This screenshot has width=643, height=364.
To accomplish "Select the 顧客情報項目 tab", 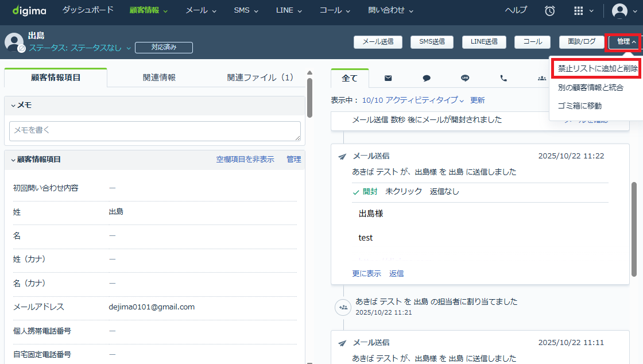I will click(x=56, y=78).
